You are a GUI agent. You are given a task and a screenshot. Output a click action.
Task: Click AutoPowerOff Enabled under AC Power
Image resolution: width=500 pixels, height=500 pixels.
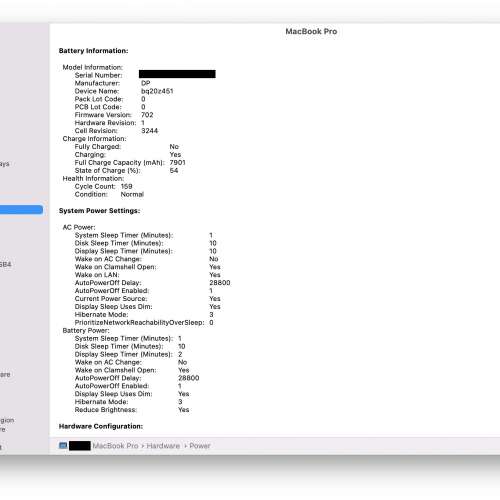112,291
